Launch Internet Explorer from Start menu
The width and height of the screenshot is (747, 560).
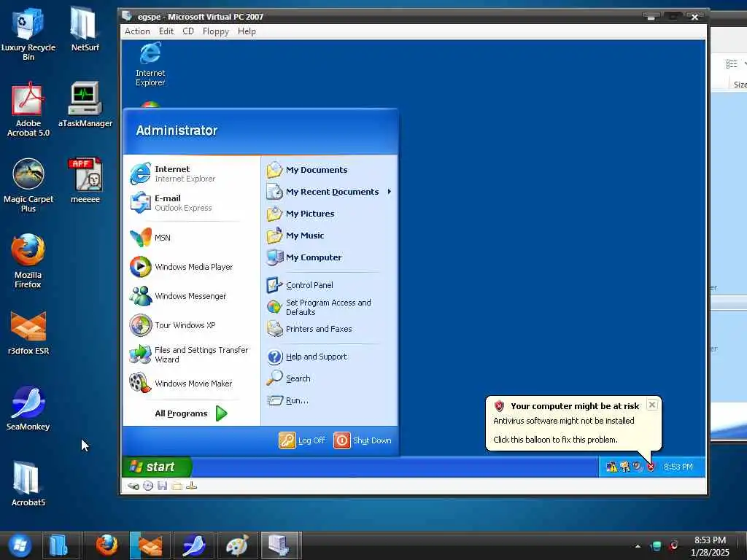pyautogui.click(x=191, y=174)
